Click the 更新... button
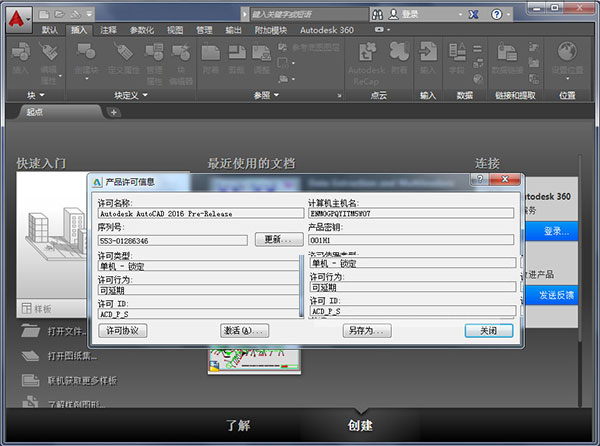The width and height of the screenshot is (600, 446). (279, 239)
